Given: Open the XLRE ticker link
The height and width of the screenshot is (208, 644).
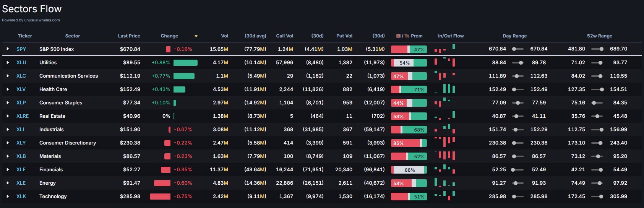Looking at the screenshot, I should click(x=23, y=116).
